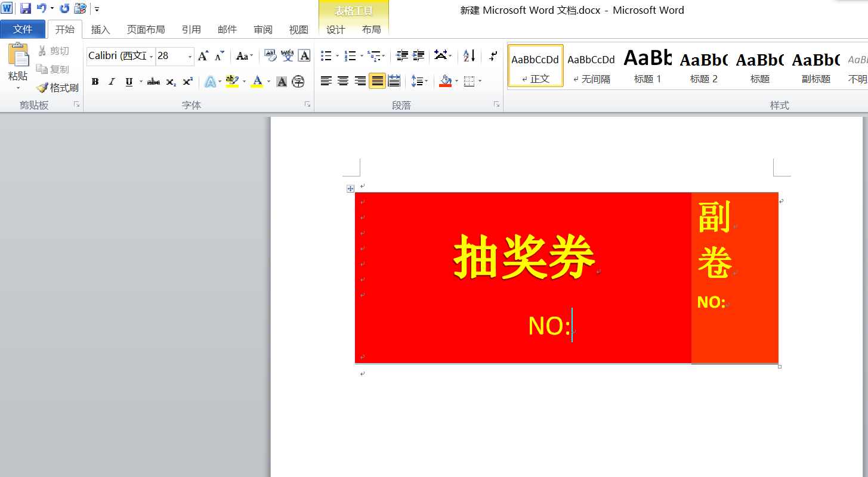868x477 pixels.
Task: Open the Change Case Aa dropdown
Action: pos(245,56)
